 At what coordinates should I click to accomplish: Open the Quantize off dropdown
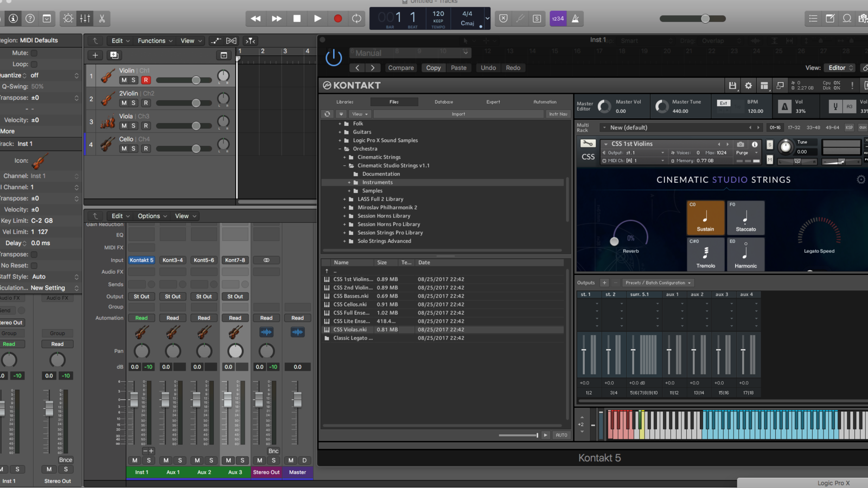54,75
